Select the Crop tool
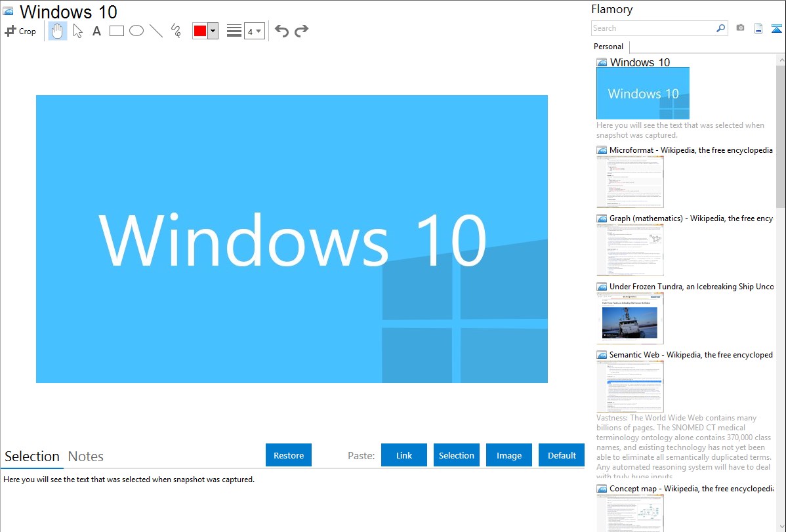 [20, 31]
